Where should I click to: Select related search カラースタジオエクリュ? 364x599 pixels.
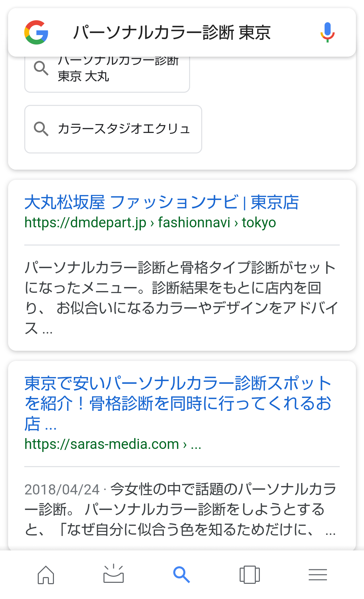113,129
